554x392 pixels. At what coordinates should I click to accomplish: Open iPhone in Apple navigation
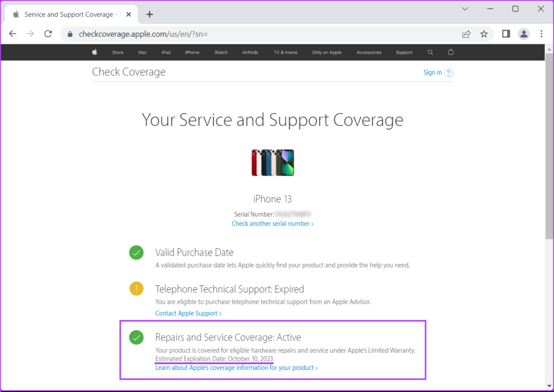click(x=192, y=52)
